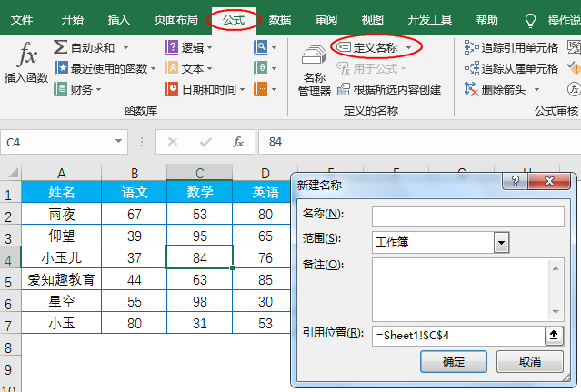Click the comment box scroll up arrow
Viewport: 581px width, 392px height.
pyautogui.click(x=556, y=268)
